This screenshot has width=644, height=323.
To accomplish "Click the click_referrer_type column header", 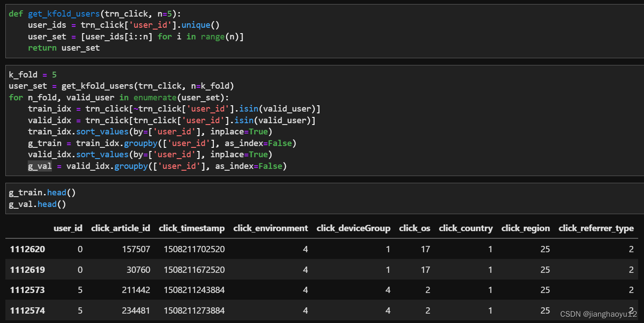I will 596,228.
